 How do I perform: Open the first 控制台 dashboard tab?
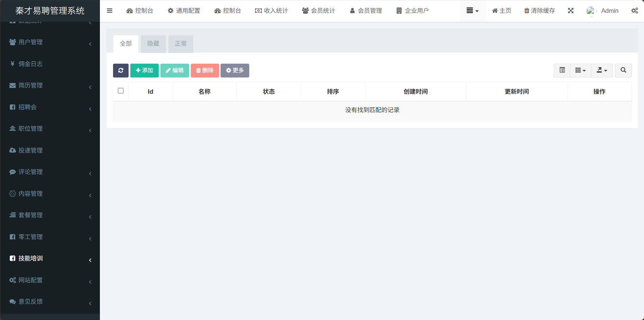140,11
